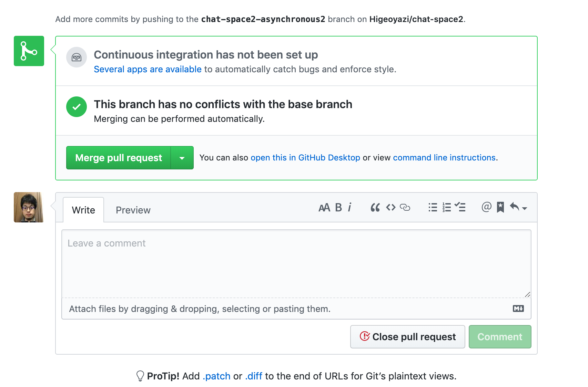Image resolution: width=588 pixels, height=387 pixels.
Task: Click the Merge pull request button
Action: [119, 158]
